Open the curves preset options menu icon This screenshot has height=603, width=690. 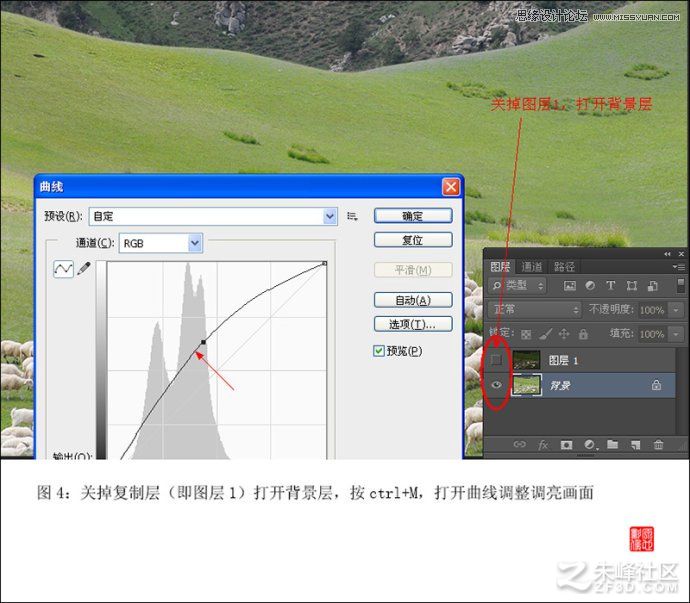pos(352,216)
